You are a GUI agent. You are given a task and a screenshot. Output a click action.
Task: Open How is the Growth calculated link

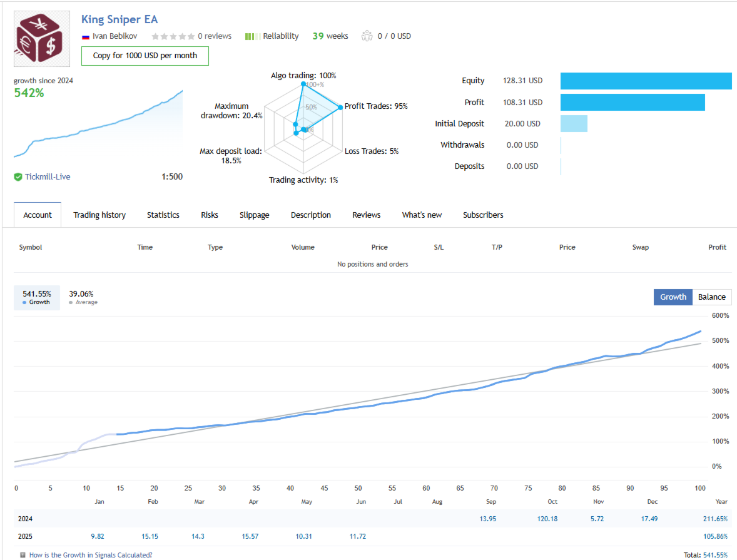tap(91, 555)
